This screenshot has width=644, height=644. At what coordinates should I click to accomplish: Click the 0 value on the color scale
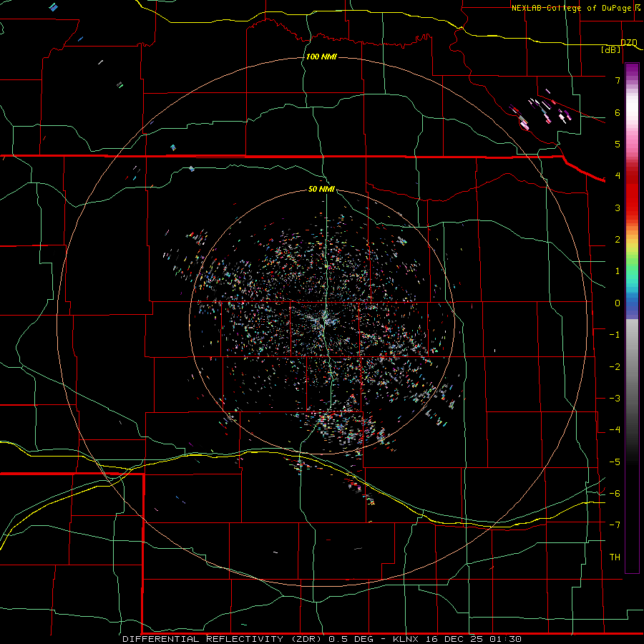pyautogui.click(x=618, y=303)
